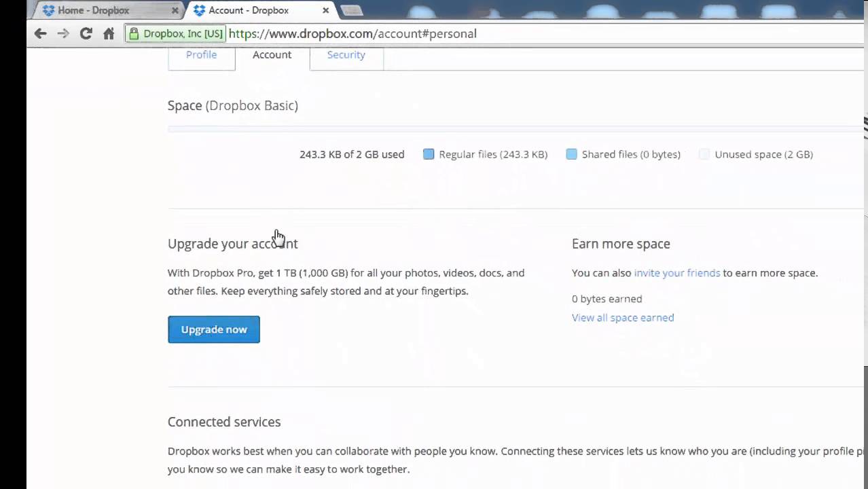
Task: Click the Unused space (2 GB) label
Action: 764,154
